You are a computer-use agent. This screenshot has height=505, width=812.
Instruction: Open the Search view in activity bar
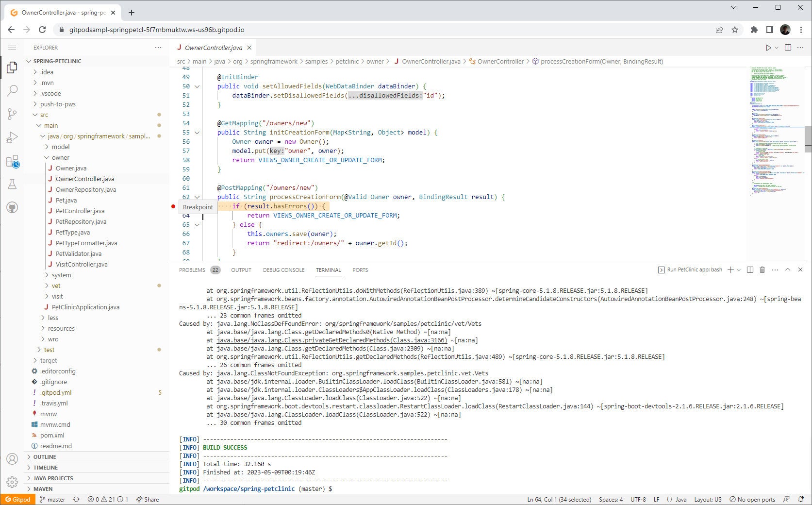[x=12, y=90]
